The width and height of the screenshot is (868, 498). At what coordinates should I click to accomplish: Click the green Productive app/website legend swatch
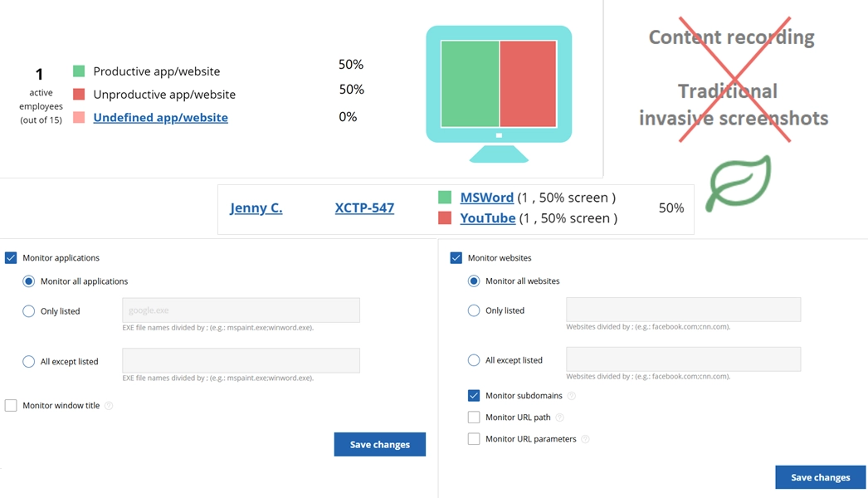pyautogui.click(x=79, y=71)
